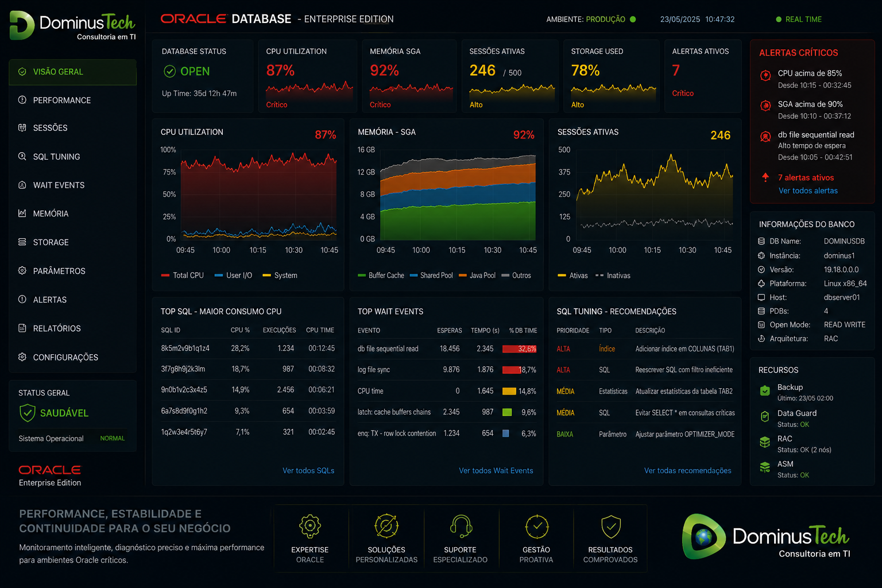Click the Soluções Personalizadas icon
This screenshot has height=588, width=882.
coord(386,525)
